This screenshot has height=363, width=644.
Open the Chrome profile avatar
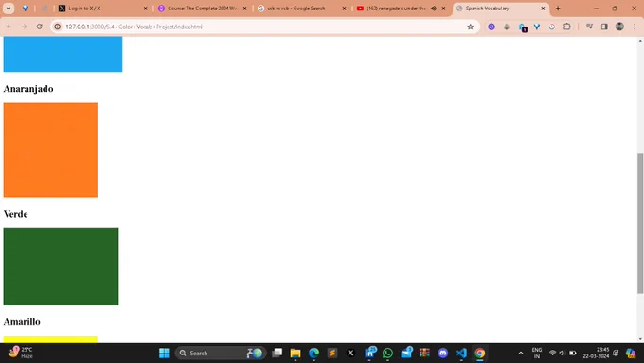pos(619,27)
